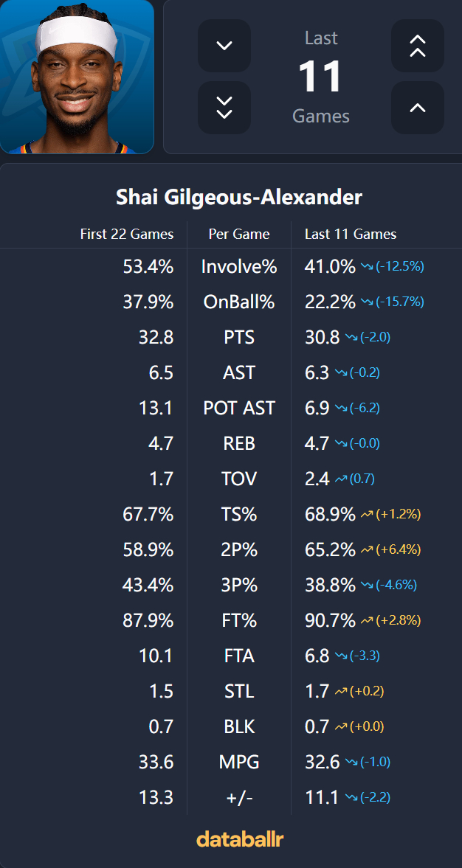The image size is (462, 868).
Task: Click the TS% upward trend arrow icon
Action: point(367,515)
